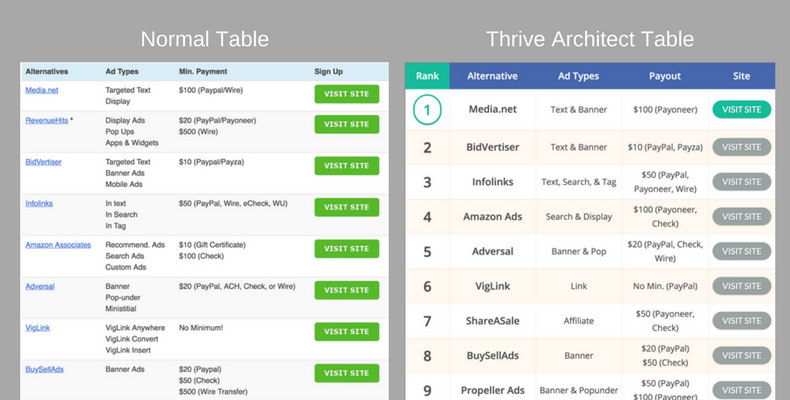
Task: Select the BuySellAds cell in Thrive table
Action: [493, 356]
